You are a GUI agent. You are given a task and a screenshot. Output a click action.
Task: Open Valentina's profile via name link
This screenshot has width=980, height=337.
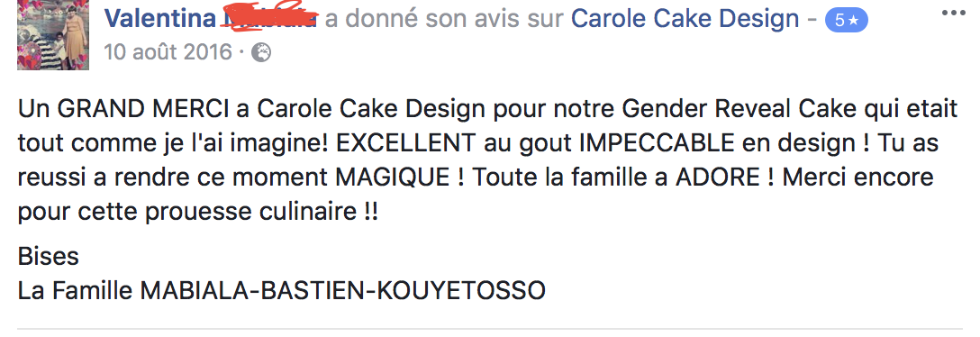[160, 20]
